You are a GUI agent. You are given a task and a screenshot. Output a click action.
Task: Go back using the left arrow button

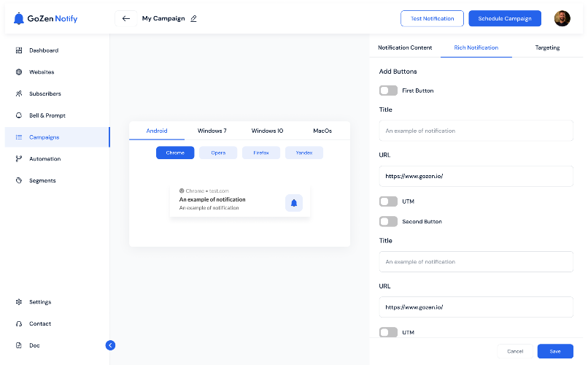(126, 18)
